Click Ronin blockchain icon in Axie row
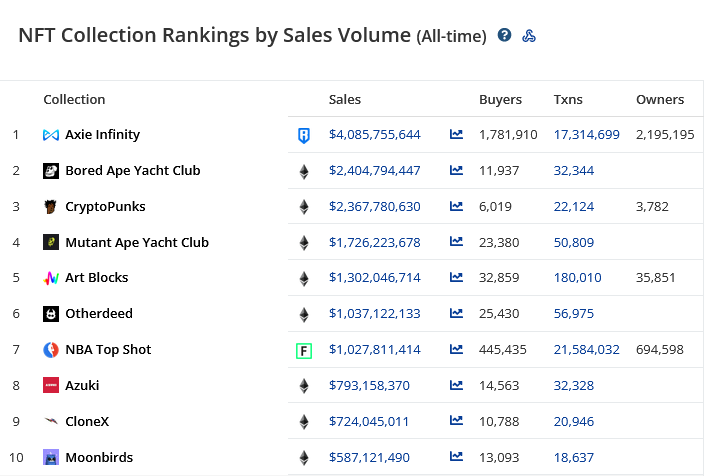706x476 pixels. point(304,135)
